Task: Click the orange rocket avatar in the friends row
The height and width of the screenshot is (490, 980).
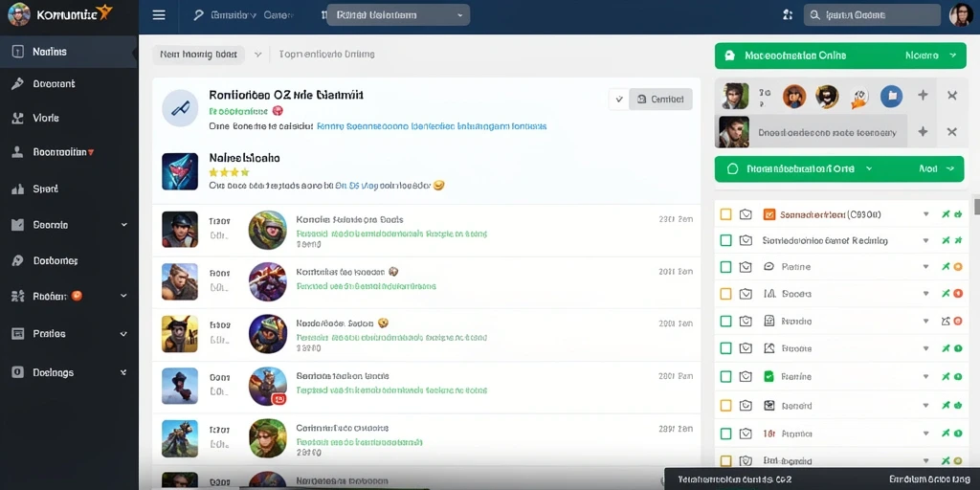Action: [859, 97]
